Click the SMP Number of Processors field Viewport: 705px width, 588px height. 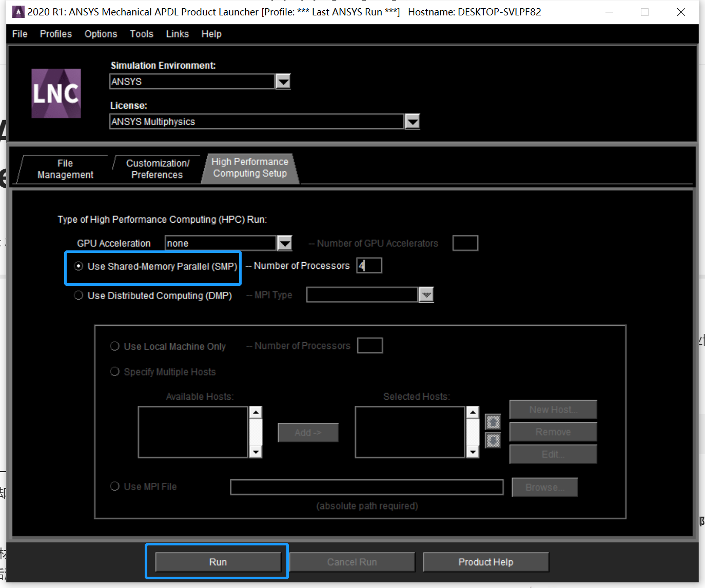pos(370,266)
